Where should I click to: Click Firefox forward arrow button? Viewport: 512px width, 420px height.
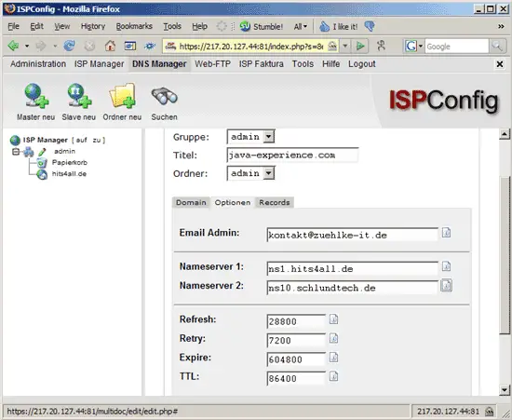point(41,46)
